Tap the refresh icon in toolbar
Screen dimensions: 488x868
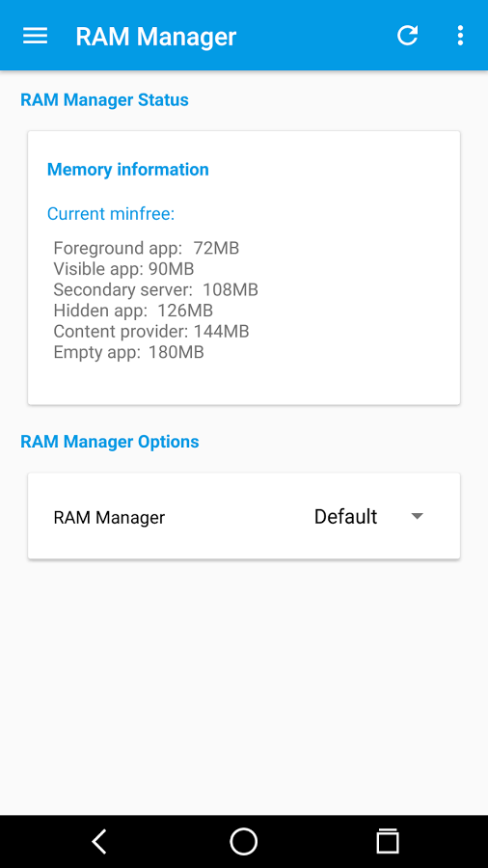click(407, 36)
